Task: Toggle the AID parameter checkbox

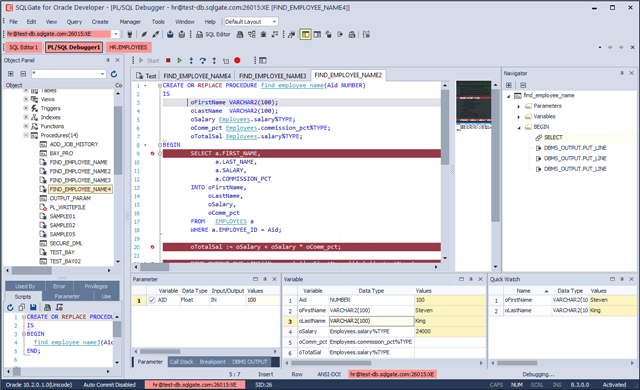Action: pos(152,300)
